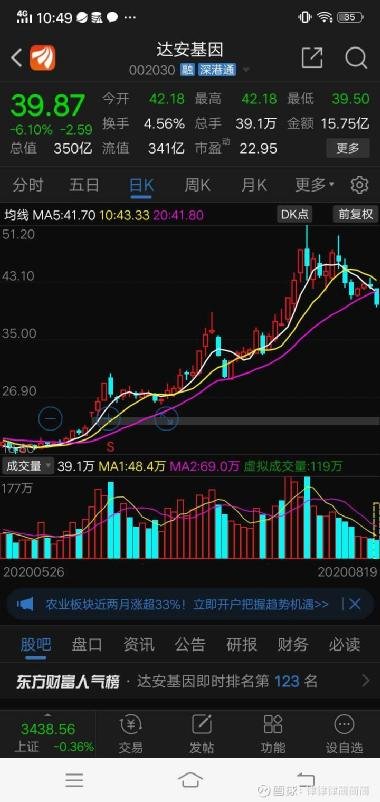Close the agriculture ad banner

(x=354, y=604)
